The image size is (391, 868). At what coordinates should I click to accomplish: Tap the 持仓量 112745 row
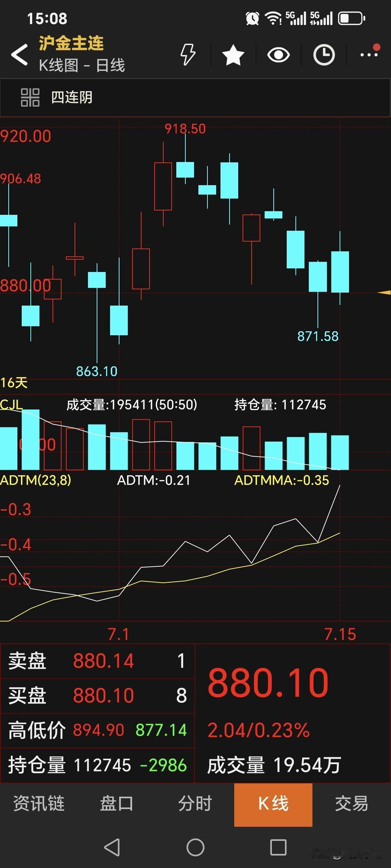(97, 765)
